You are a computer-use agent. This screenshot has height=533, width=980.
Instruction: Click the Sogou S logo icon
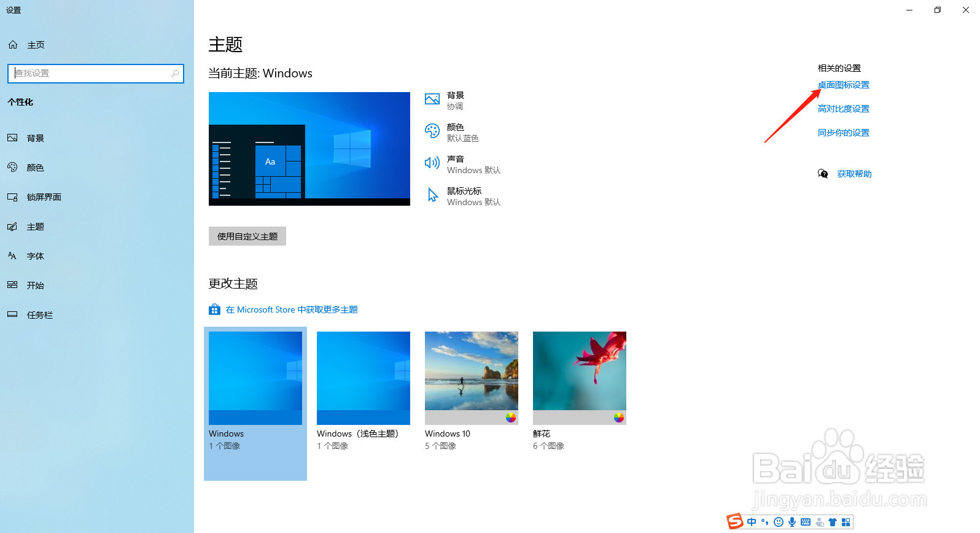[735, 521]
